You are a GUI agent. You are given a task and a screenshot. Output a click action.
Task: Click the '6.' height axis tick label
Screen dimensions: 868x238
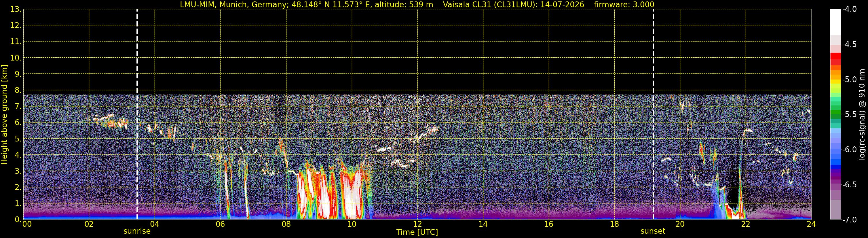click(18, 123)
